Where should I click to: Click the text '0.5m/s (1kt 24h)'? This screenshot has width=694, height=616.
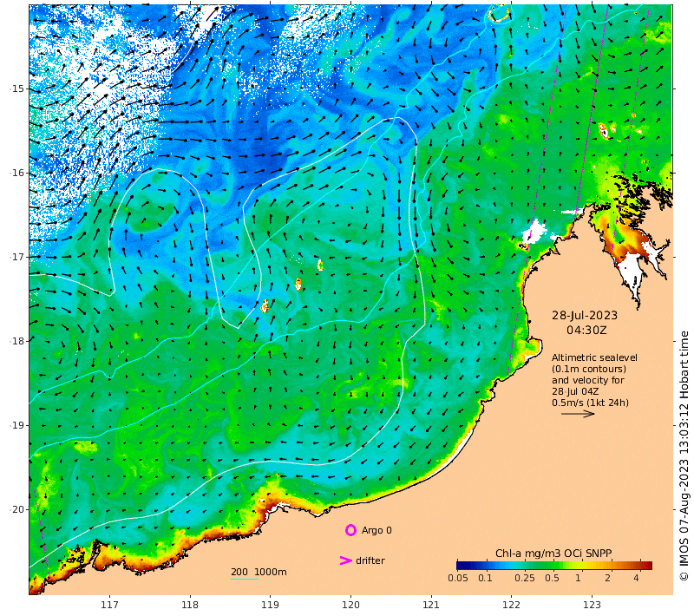[x=590, y=403]
